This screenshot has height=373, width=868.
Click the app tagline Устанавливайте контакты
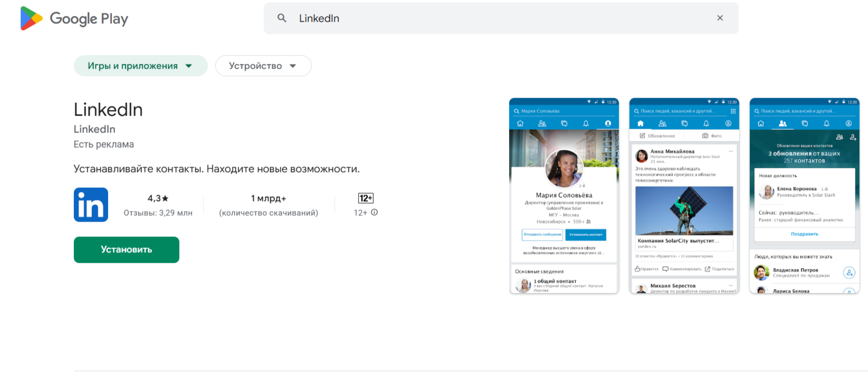216,169
